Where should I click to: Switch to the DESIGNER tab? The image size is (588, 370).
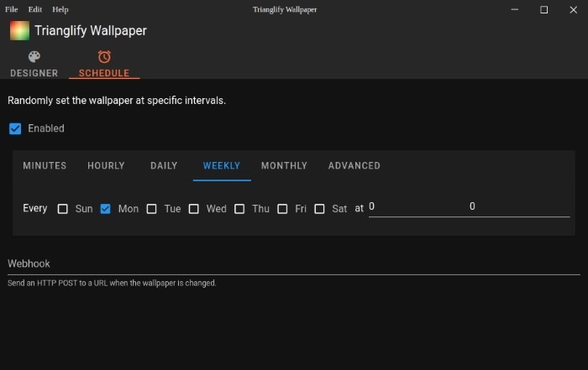34,64
